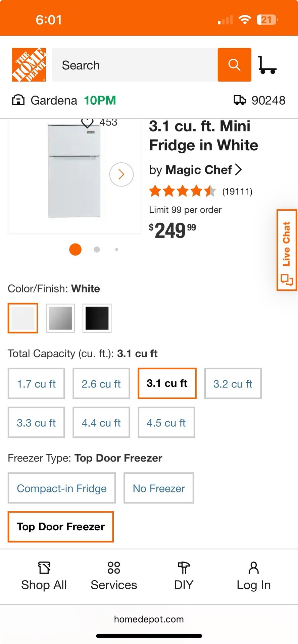Open the DIY bottom tab
The height and width of the screenshot is (644, 298).
click(184, 576)
